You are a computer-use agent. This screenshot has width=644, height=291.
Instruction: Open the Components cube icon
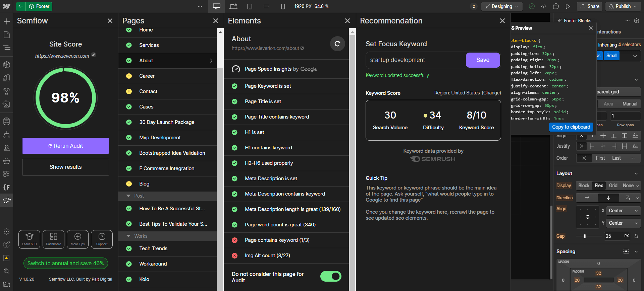[x=6, y=65]
